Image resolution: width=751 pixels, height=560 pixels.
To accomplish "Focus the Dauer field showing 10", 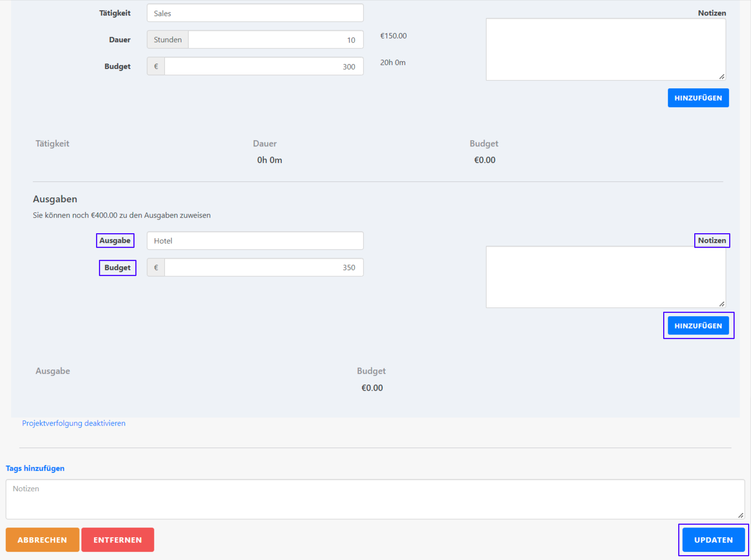I will [275, 40].
